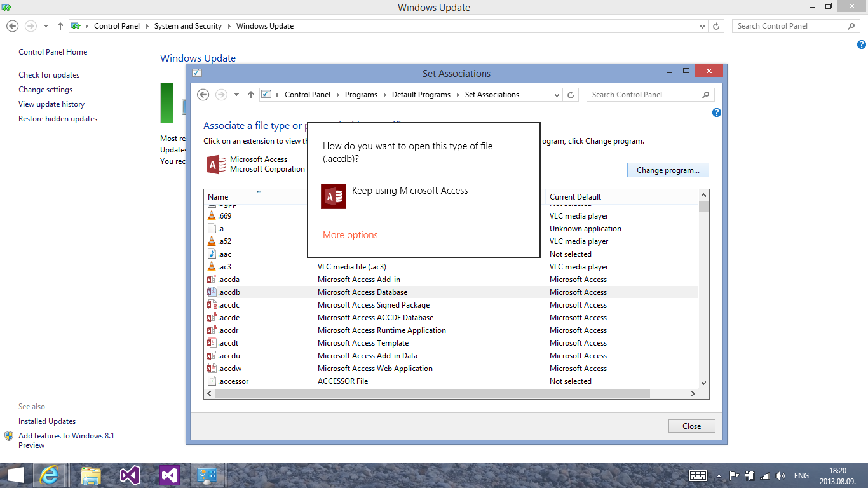
Task: Go back in Set Associations window
Action: pyautogui.click(x=203, y=95)
